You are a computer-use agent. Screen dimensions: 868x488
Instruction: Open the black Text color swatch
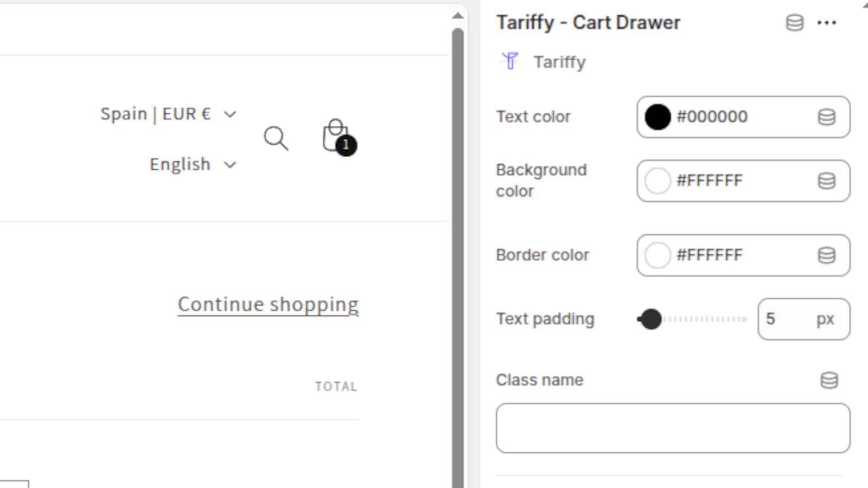click(x=658, y=117)
